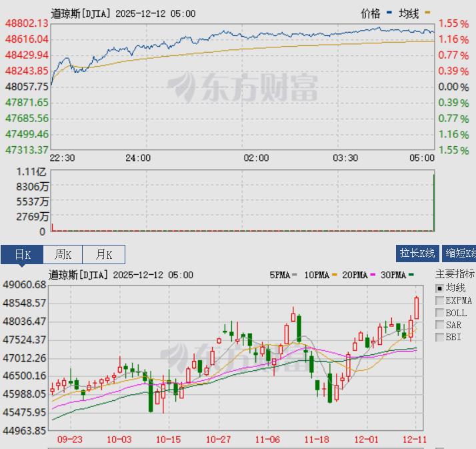Click the orange 10PMA legend marker
The image size is (476, 449).
[x=335, y=275]
